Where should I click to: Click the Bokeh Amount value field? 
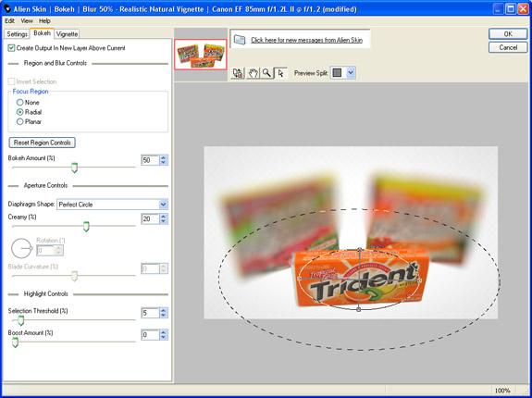(x=150, y=160)
